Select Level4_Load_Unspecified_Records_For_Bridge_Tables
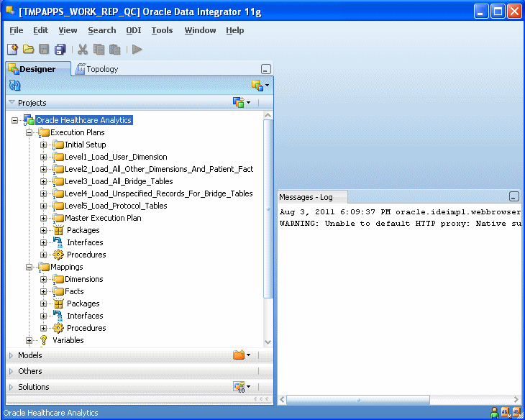This screenshot has height=420, width=525. [x=159, y=193]
